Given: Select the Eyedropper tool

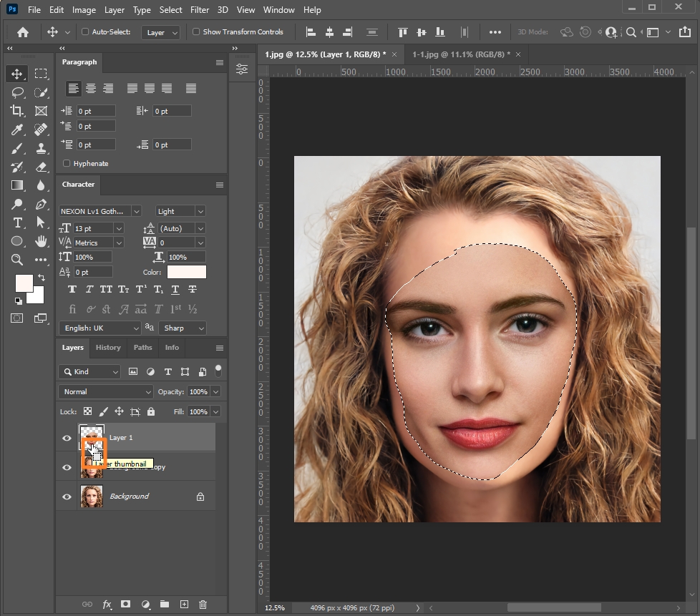Looking at the screenshot, I should [x=17, y=129].
